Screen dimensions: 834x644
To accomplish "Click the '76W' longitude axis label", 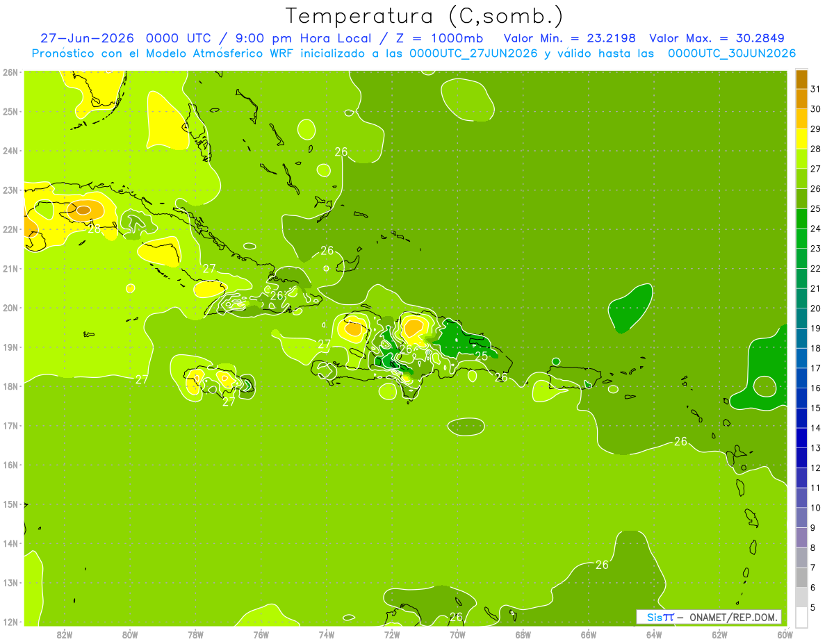I will pos(261,634).
